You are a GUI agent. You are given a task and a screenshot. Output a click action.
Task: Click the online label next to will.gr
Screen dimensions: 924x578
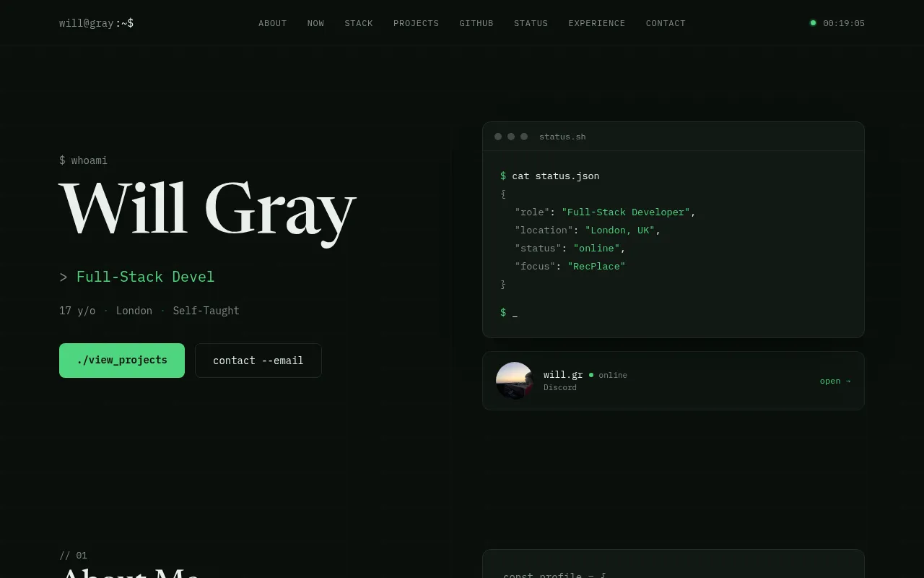click(x=613, y=375)
